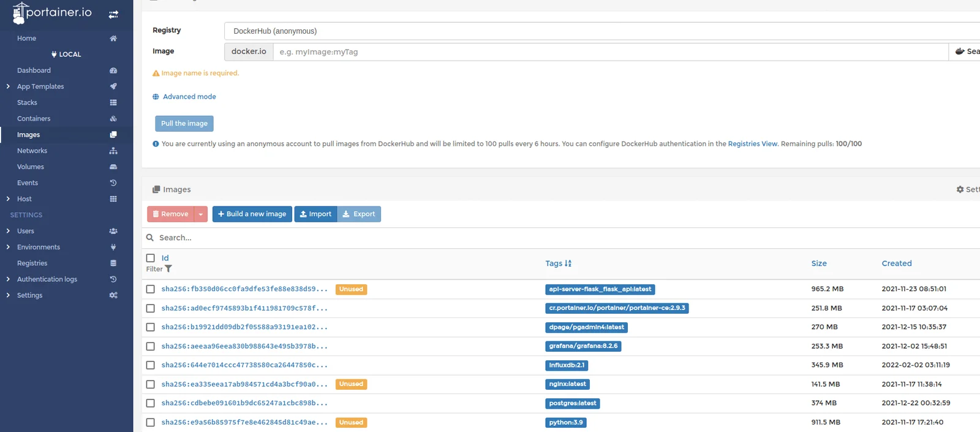Expand the Environments sidebar chevron
The image size is (980, 432).
(8, 247)
